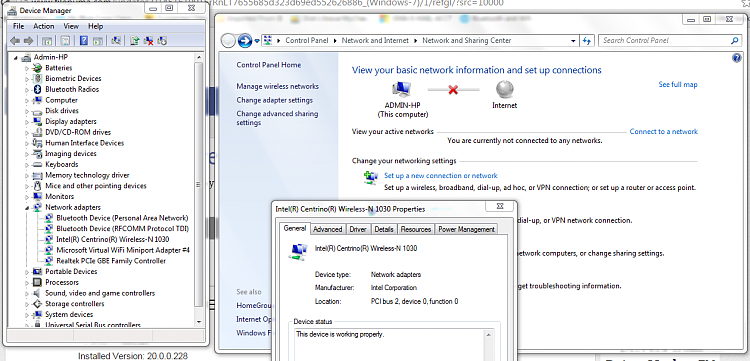Click Set up a new connection icon

(370, 178)
